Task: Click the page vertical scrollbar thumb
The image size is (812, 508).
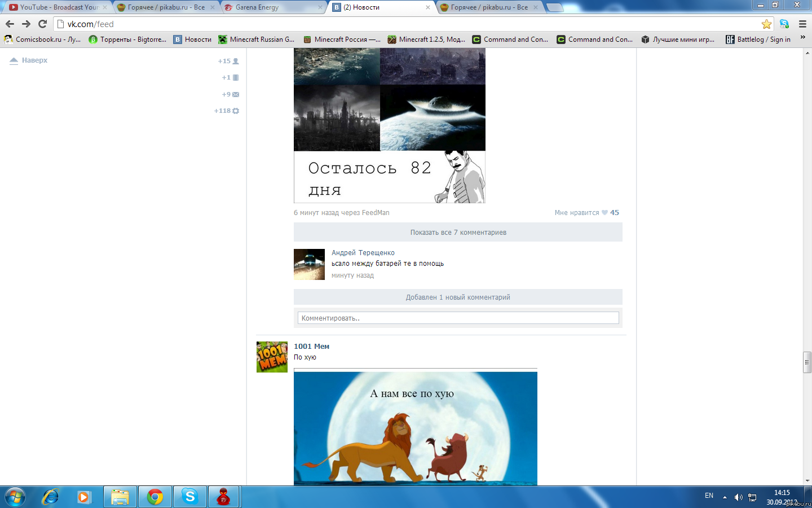Action: pyautogui.click(x=807, y=362)
